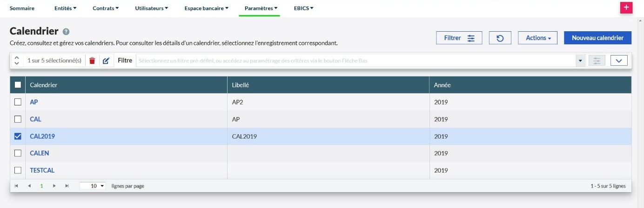The image size is (644, 208).
Task: Expand the filter panel chevron button
Action: (619, 61)
